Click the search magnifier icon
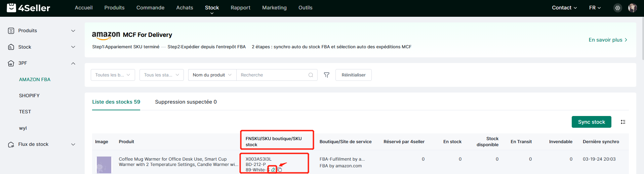644x174 pixels. (x=311, y=75)
